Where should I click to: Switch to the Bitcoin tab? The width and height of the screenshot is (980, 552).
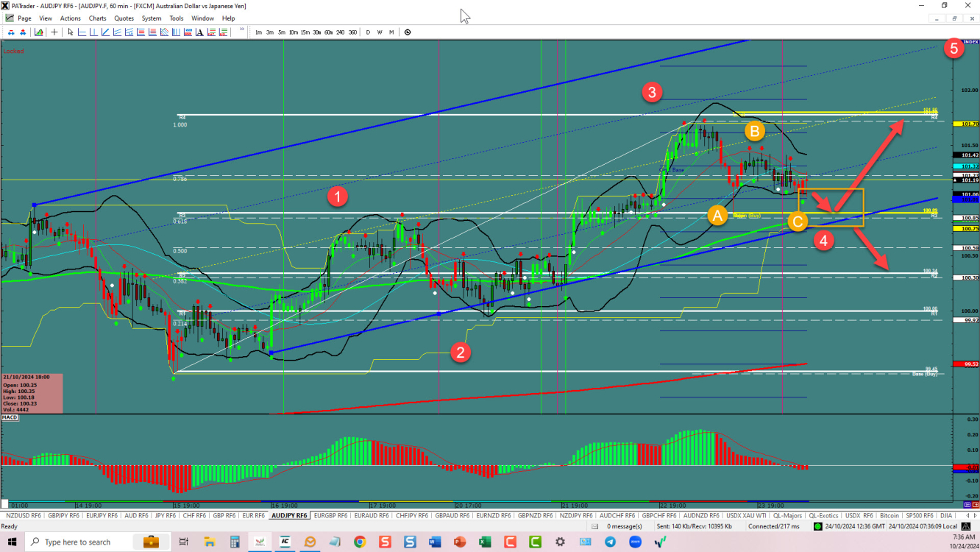pos(890,516)
